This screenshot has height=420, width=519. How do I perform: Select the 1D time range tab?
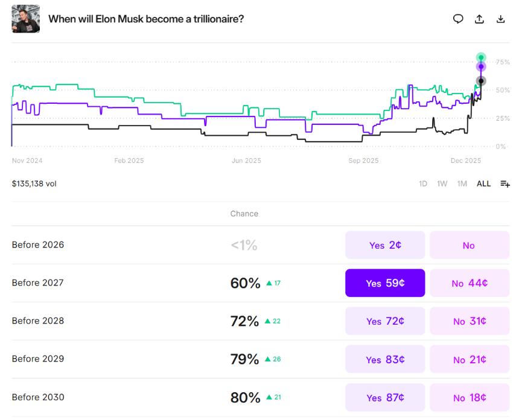point(423,184)
